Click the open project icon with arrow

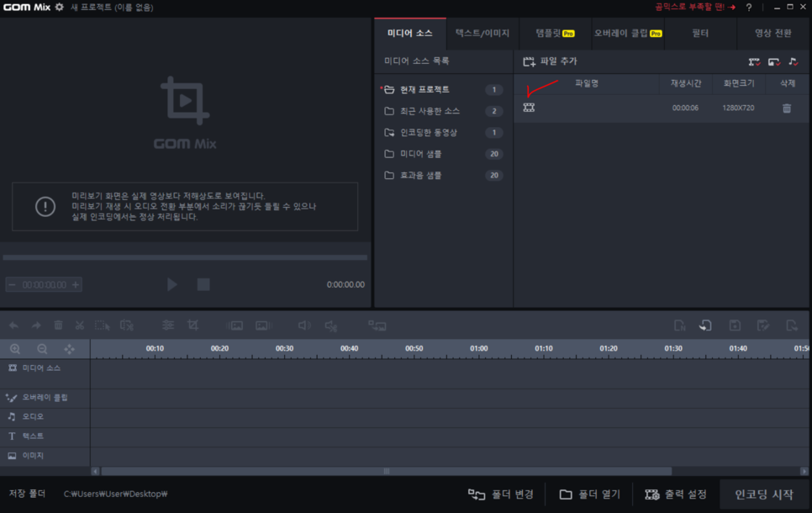point(705,325)
